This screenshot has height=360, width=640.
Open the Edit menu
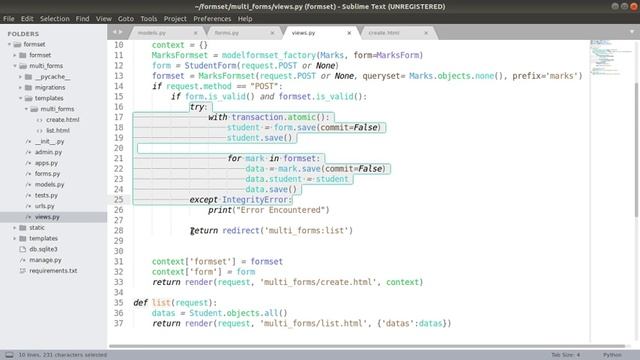coord(27,19)
